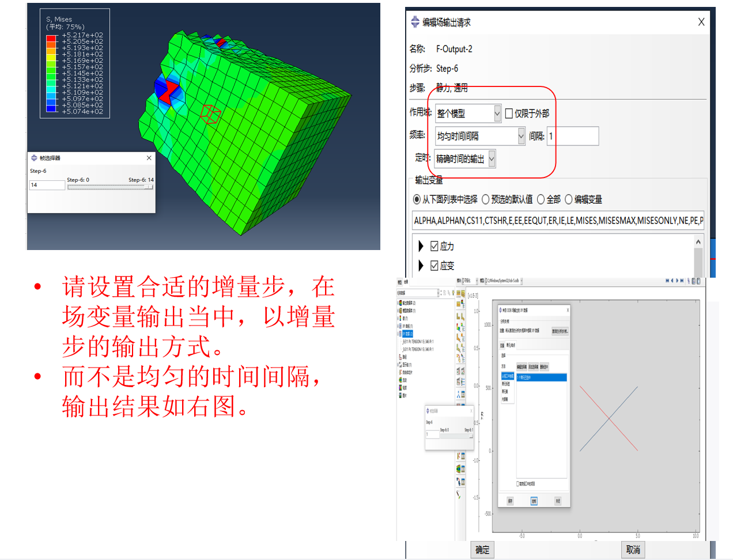Click the 确定 button
Screen dimensions: 733x560
[482, 550]
